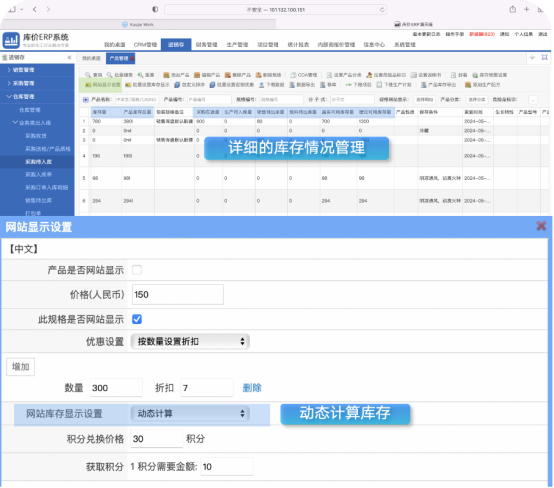Open the 网站库存显示设置 dropdown 动态计算
This screenshot has height=488, width=554.
[x=190, y=413]
